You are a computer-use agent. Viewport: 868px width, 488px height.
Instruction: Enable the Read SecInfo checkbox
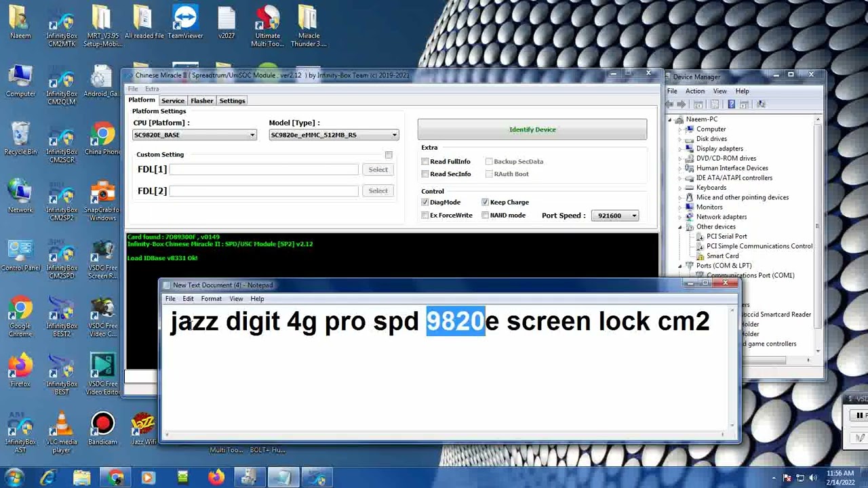(x=425, y=174)
